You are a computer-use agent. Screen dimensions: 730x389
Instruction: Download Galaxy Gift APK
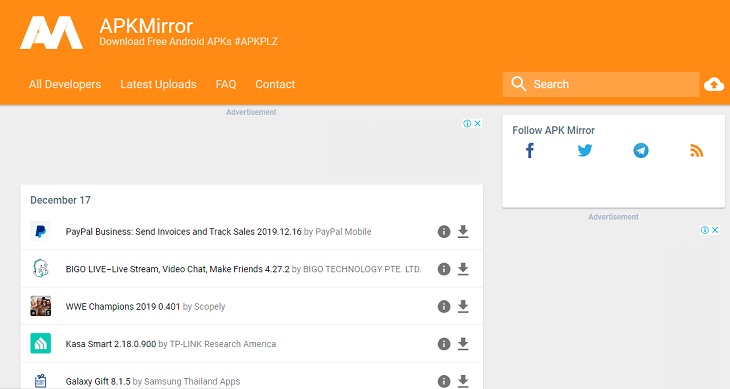tap(463, 382)
